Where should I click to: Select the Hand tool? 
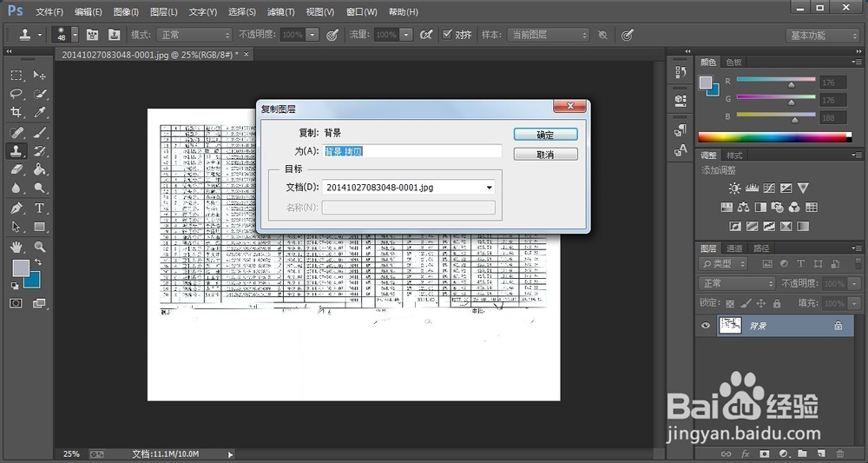[16, 247]
